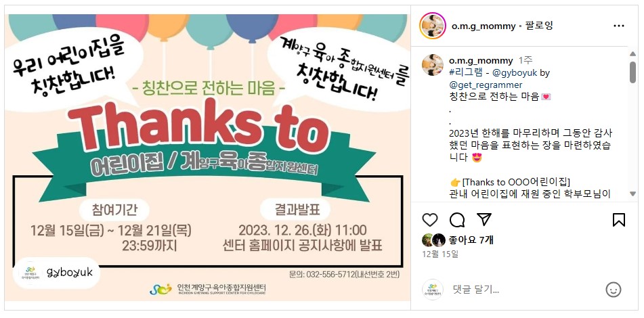This screenshot has width=644, height=318.
Task: Open the @get_regrammer profile link
Action: (486, 85)
